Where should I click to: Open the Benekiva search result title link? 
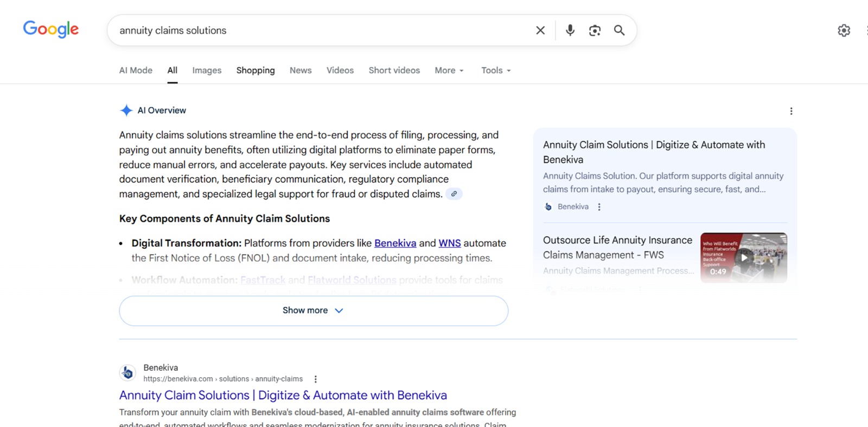[283, 395]
